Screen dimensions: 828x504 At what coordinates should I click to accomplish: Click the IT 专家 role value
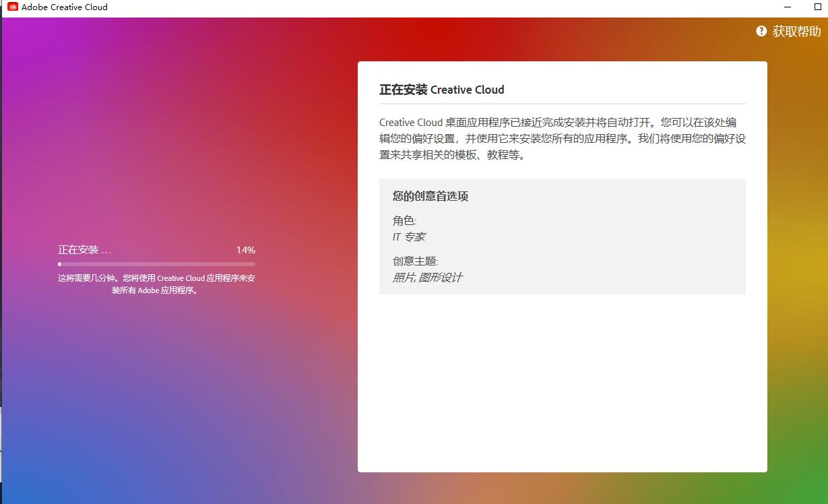pyautogui.click(x=409, y=237)
